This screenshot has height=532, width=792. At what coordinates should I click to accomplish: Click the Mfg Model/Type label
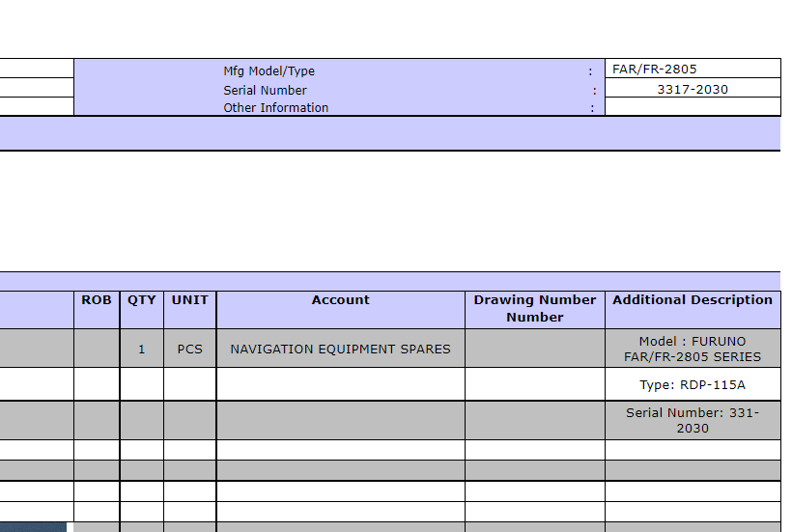pyautogui.click(x=269, y=71)
